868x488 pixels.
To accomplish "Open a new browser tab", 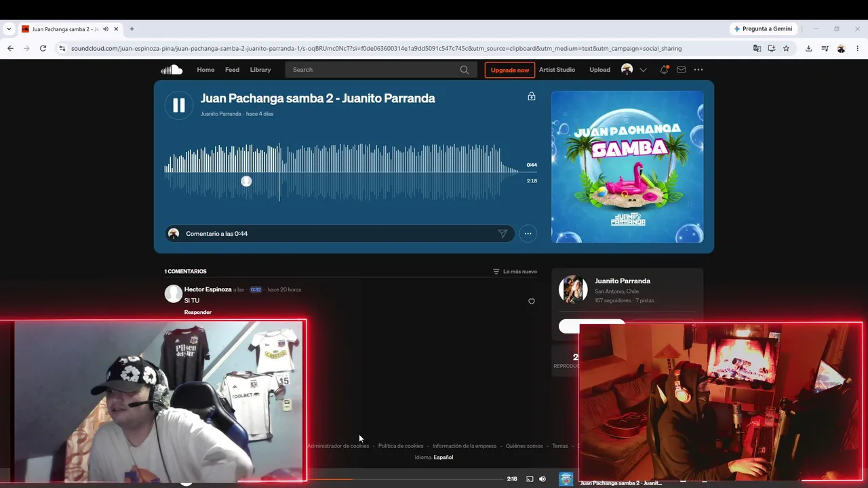I will pos(132,29).
